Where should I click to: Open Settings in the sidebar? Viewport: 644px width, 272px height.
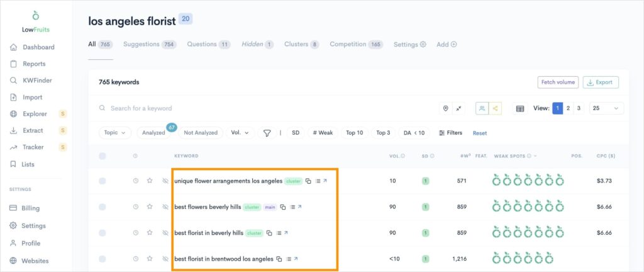(x=28, y=226)
